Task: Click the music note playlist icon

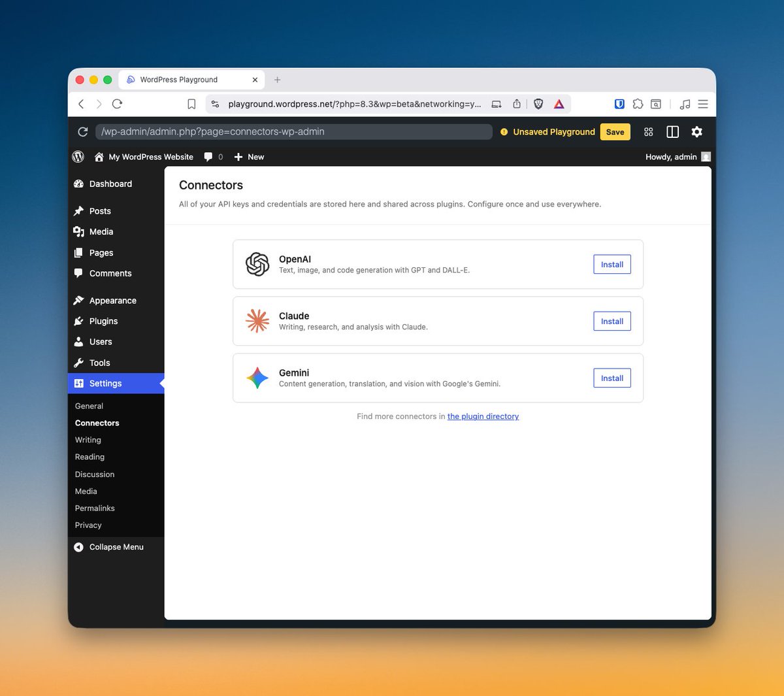Action: pos(685,104)
